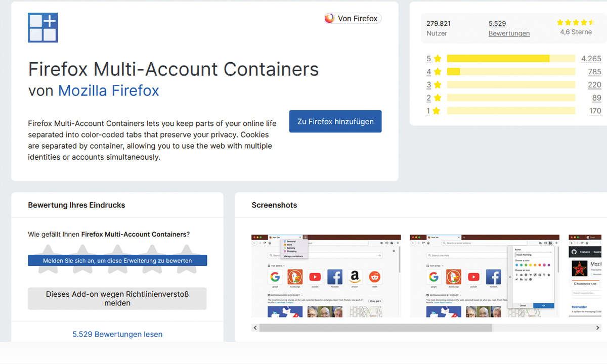Open the Mozilla Firefox author link
The width and height of the screenshot is (607, 364).
[x=109, y=90]
